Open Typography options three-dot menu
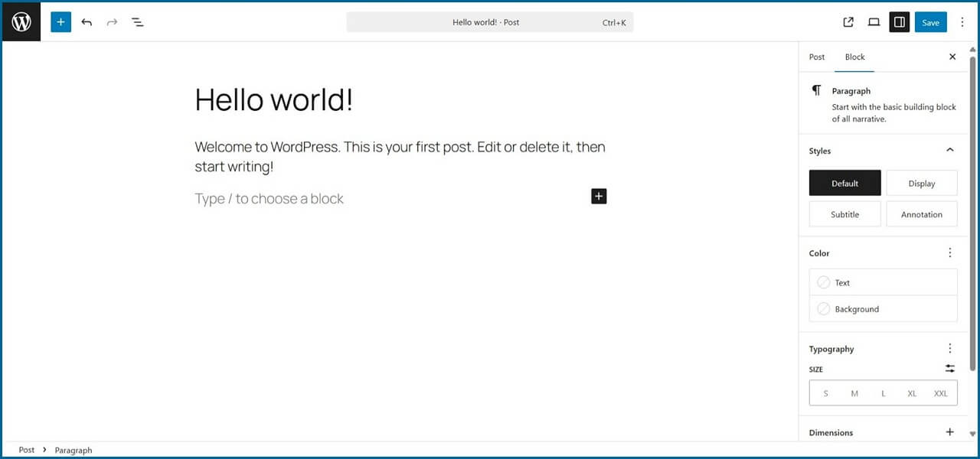 point(950,349)
